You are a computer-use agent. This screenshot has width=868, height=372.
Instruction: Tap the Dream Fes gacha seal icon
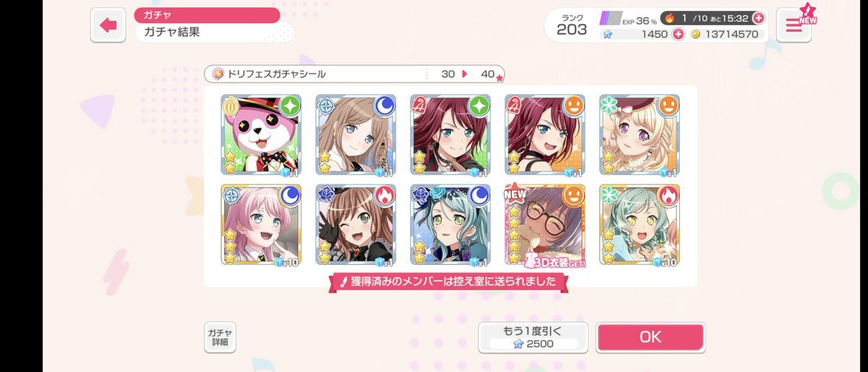tap(216, 74)
